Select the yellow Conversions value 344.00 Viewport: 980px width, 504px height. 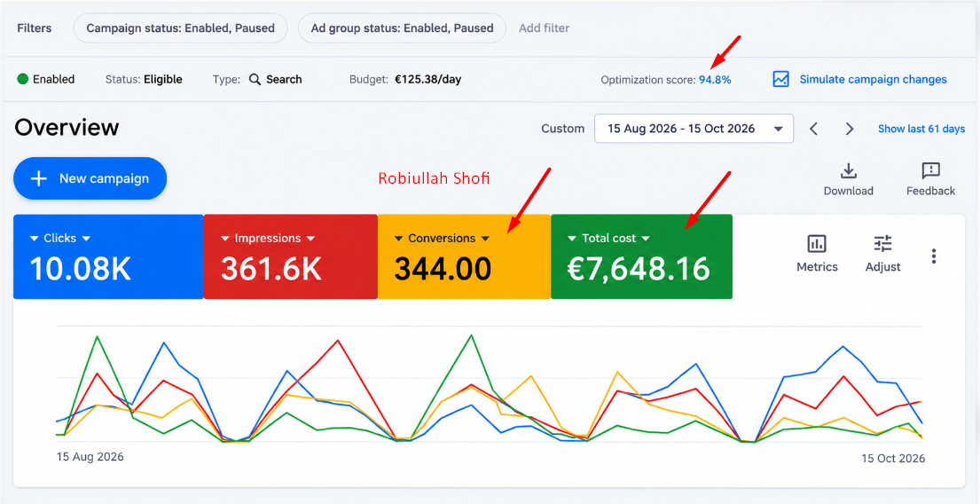(x=443, y=268)
